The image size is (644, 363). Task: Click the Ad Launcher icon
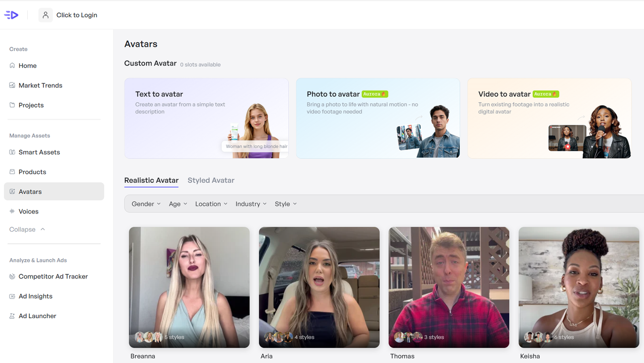point(12,316)
